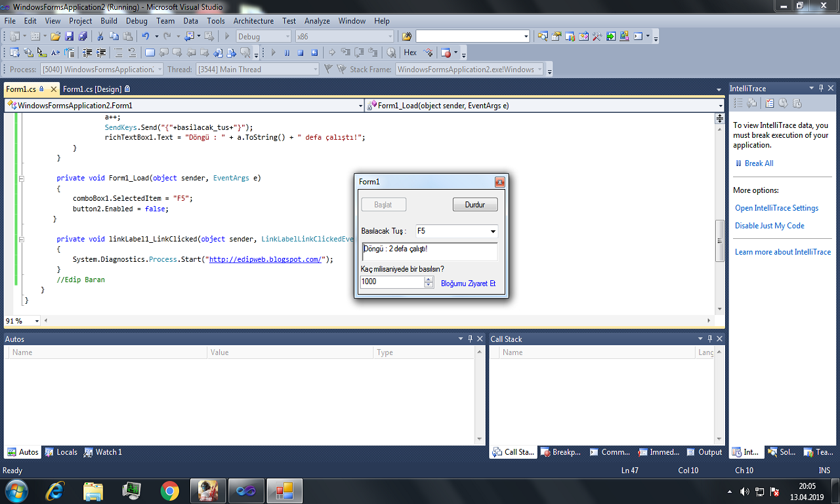The image size is (840, 504).
Task: Click the Uncomment Selected Lines icon
Action: (132, 52)
